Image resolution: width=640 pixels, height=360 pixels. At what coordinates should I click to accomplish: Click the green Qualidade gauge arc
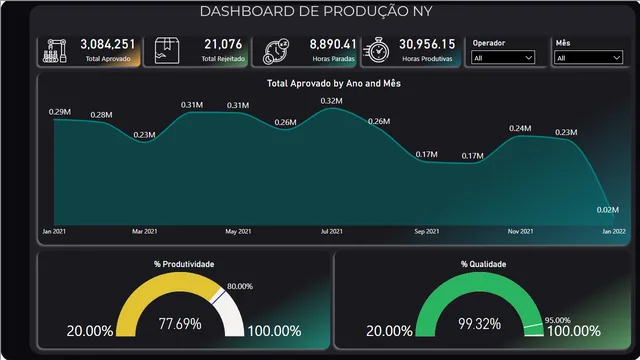479,282
